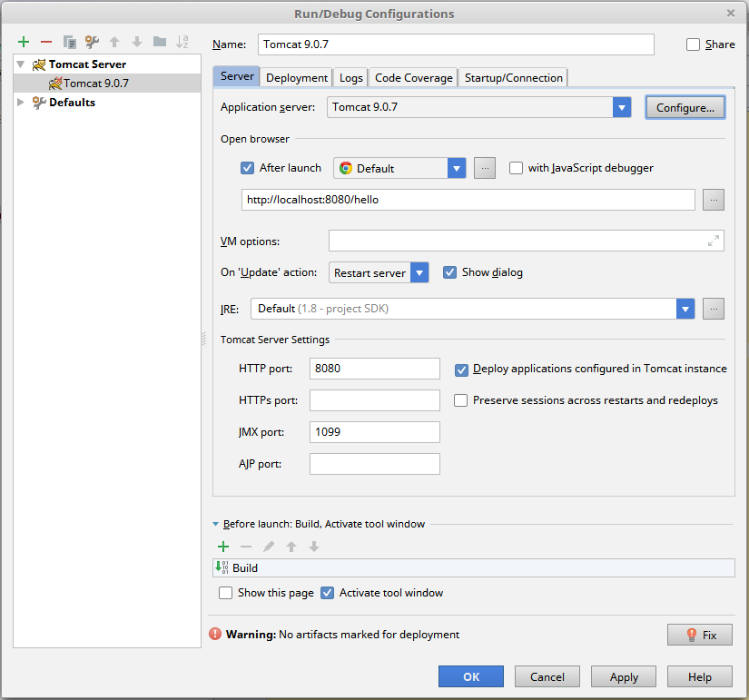Expand the Defaults tree node
Viewport: 749px width, 700px height.
click(21, 102)
